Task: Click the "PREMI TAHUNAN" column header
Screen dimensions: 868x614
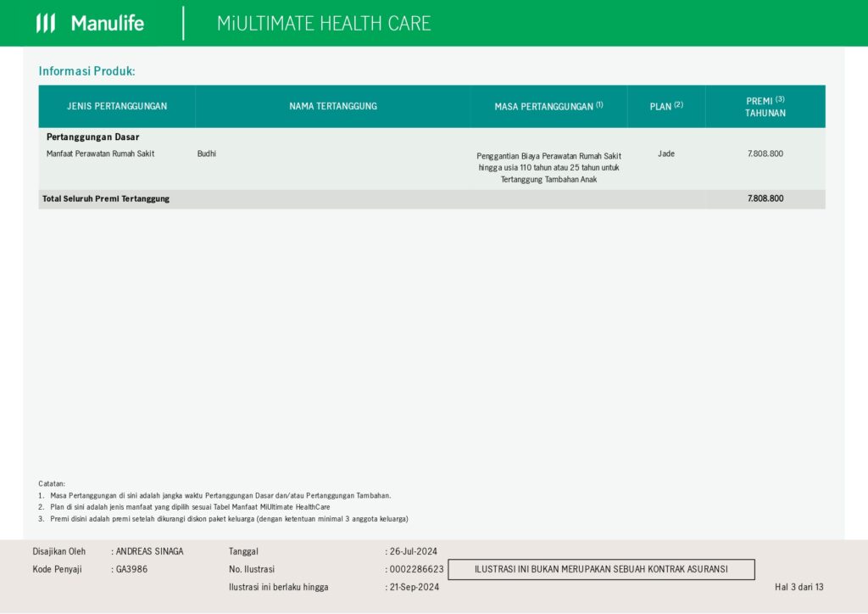Action: click(765, 106)
